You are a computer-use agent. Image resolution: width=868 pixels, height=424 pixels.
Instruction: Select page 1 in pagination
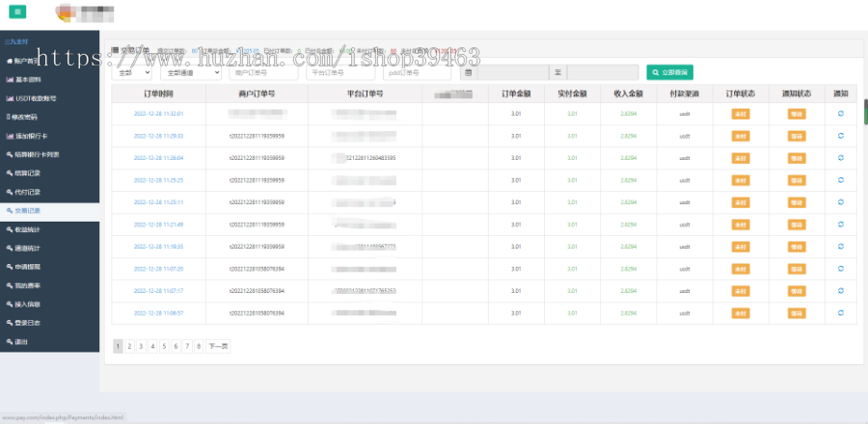[118, 347]
